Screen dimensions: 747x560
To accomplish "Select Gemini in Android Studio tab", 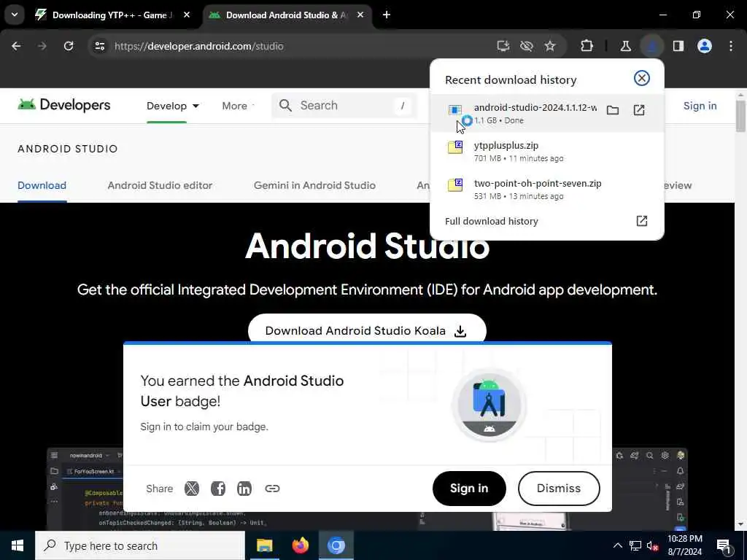I will [x=314, y=185].
